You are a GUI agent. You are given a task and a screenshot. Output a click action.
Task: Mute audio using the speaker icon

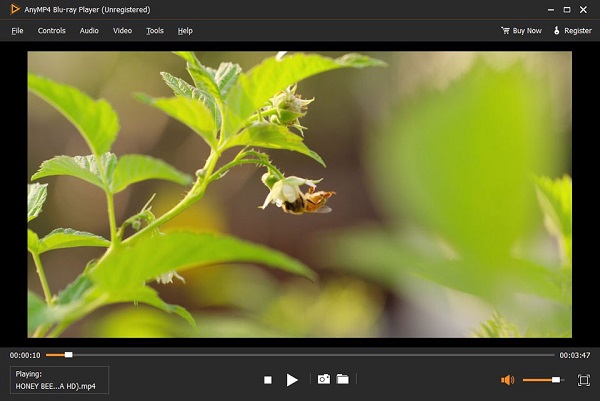click(x=507, y=380)
